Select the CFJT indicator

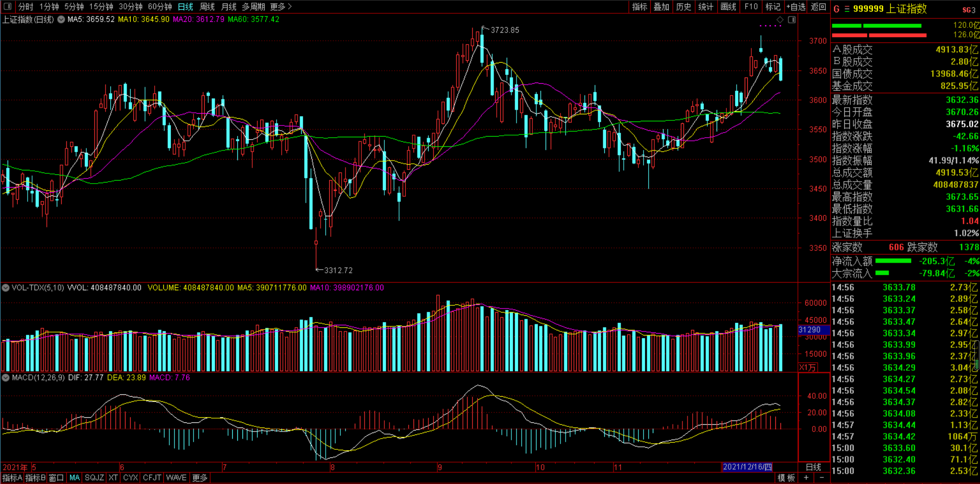pos(152,478)
